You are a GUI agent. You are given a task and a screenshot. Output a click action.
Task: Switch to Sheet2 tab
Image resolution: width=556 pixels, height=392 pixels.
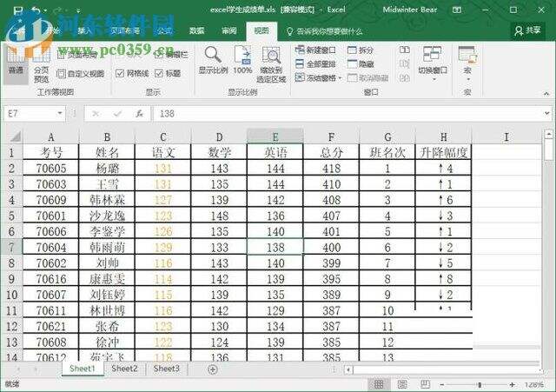[x=124, y=369]
